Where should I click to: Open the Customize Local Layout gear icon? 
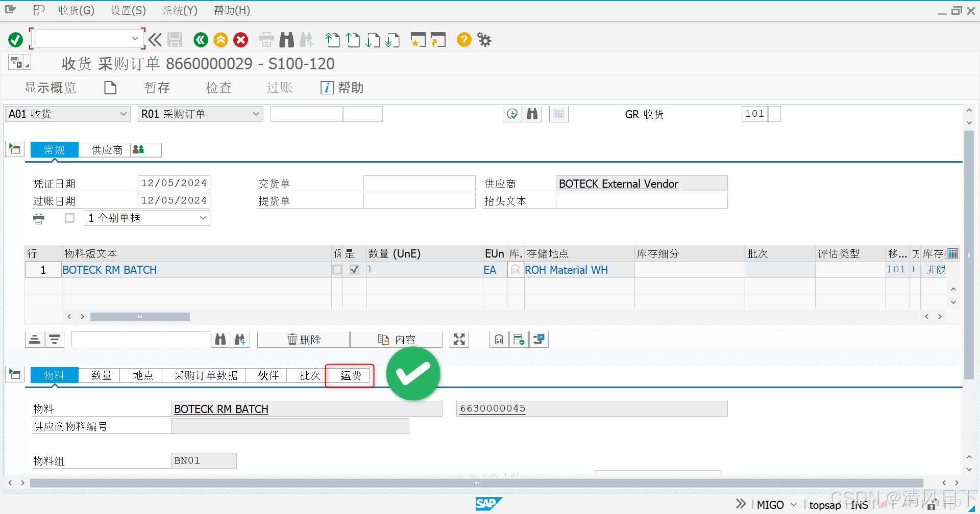(483, 39)
